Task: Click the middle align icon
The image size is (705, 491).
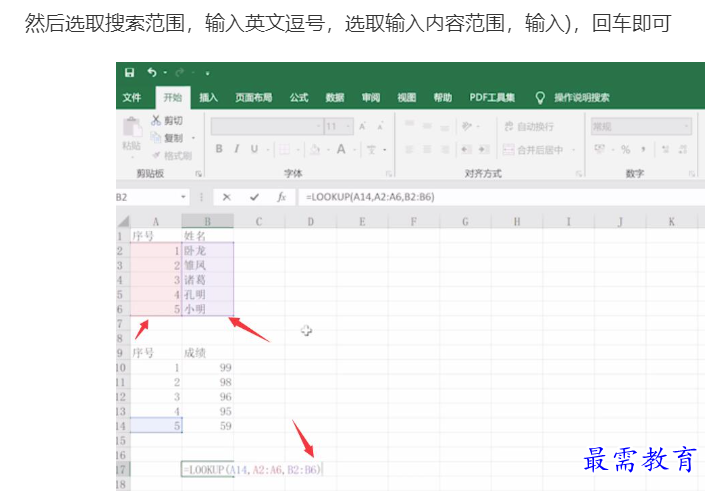Action: 427,126
